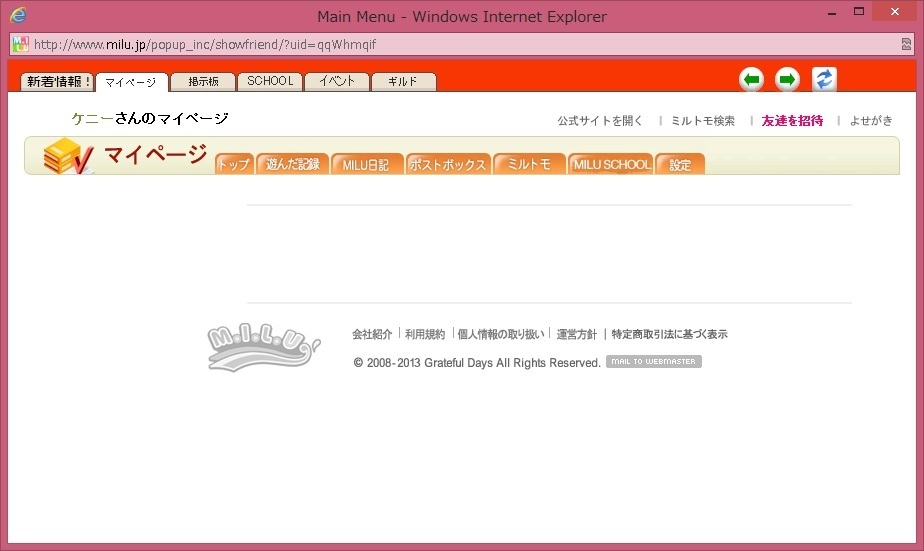Open the 遊んだ記録 sub-tab

coord(293,165)
